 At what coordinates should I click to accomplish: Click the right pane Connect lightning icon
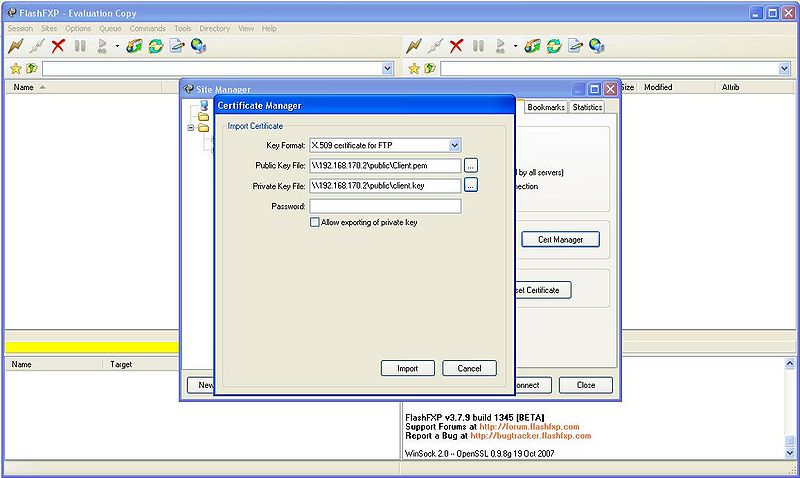pos(413,46)
